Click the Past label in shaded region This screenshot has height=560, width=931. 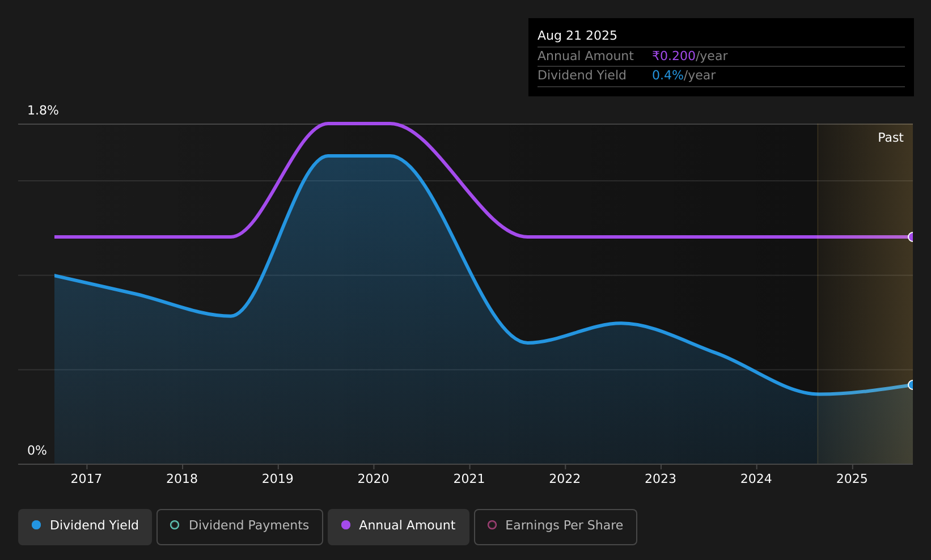tap(890, 138)
